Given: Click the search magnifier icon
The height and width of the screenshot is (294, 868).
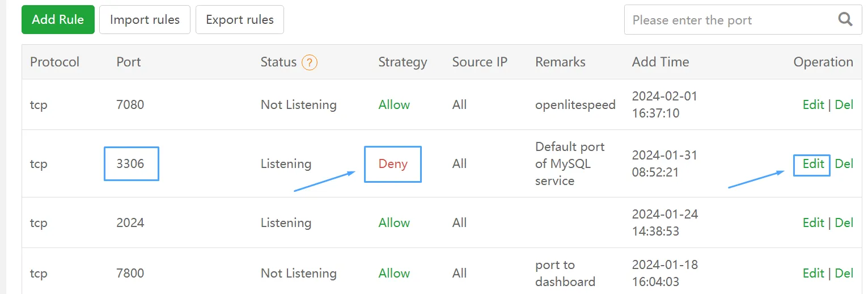Looking at the screenshot, I should (x=845, y=20).
